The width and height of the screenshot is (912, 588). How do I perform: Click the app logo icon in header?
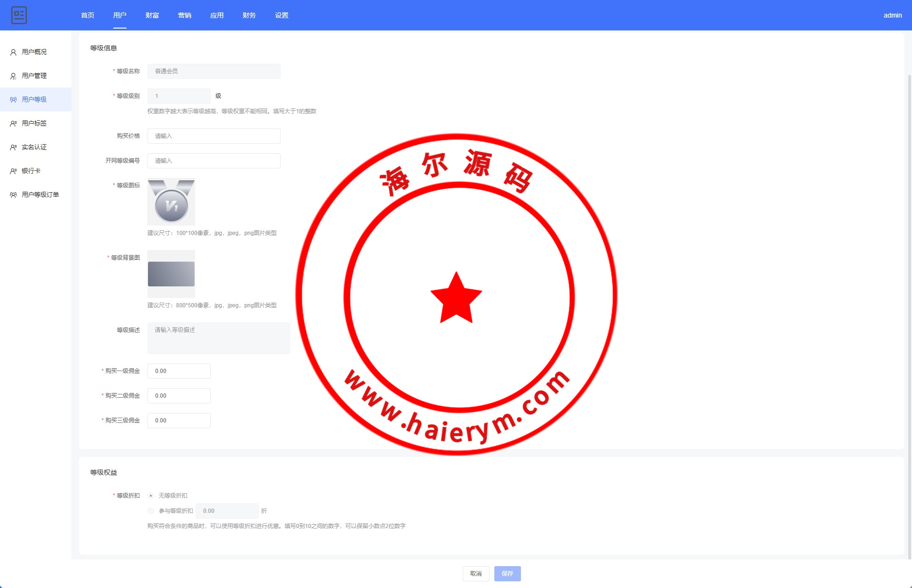tap(19, 15)
